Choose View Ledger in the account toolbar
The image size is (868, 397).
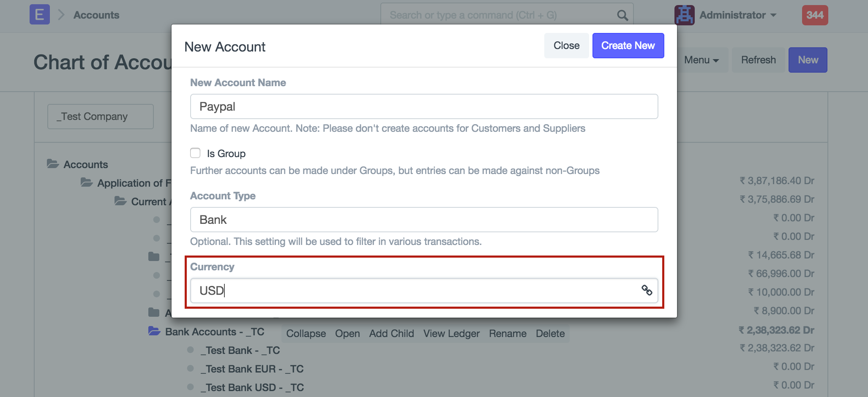451,334
